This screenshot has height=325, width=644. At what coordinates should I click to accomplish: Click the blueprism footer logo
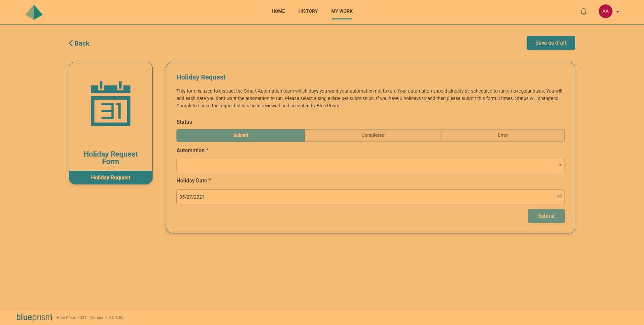click(34, 317)
